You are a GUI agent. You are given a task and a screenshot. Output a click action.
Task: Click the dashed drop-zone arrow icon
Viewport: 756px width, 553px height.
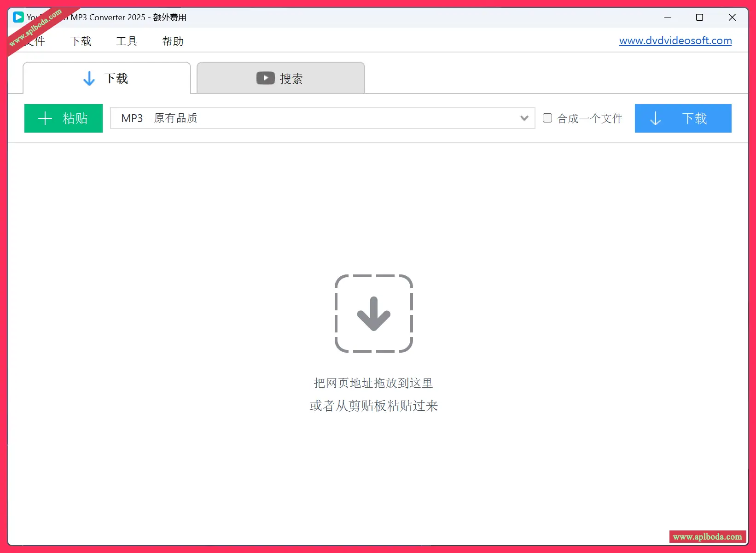click(373, 314)
